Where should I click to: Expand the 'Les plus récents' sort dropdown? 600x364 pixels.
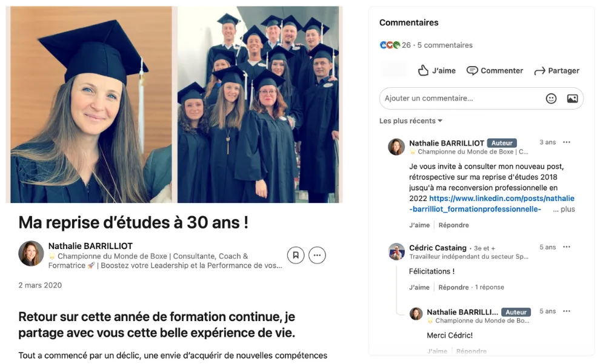pos(411,121)
